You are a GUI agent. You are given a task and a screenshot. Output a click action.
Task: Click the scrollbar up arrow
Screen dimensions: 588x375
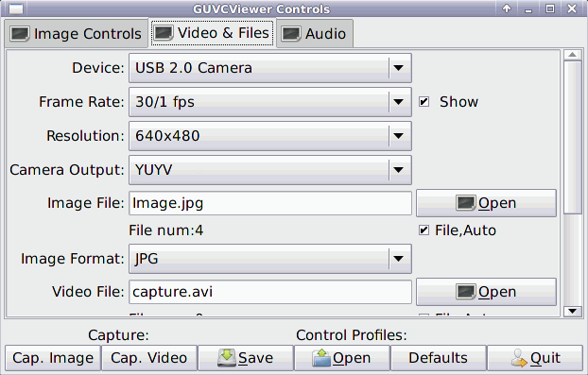point(572,55)
